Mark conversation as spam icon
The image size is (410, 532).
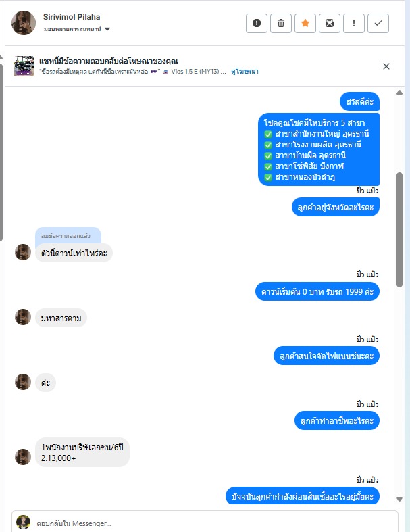pos(257,23)
